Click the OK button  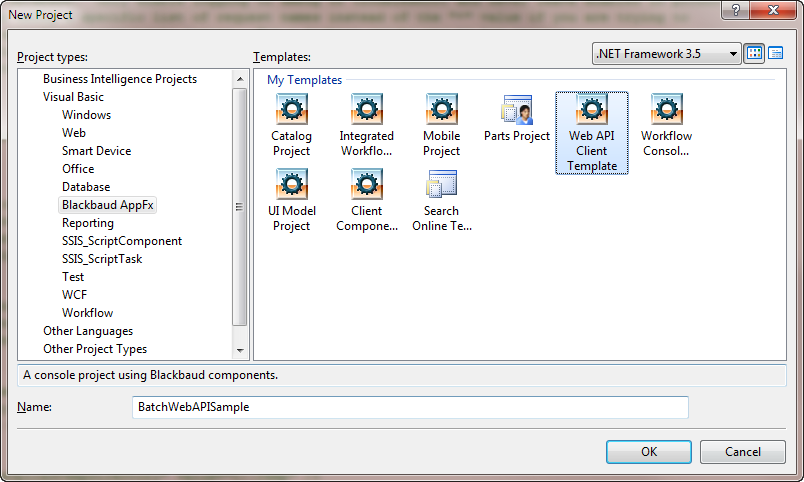648,451
